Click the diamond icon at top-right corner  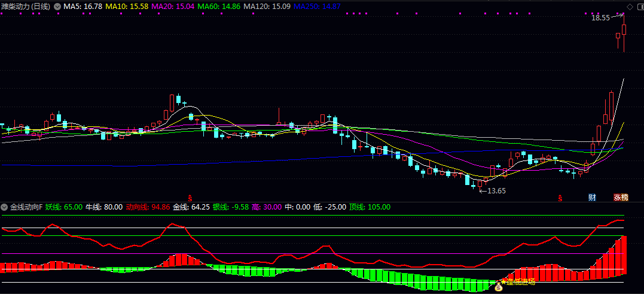tap(629, 6)
